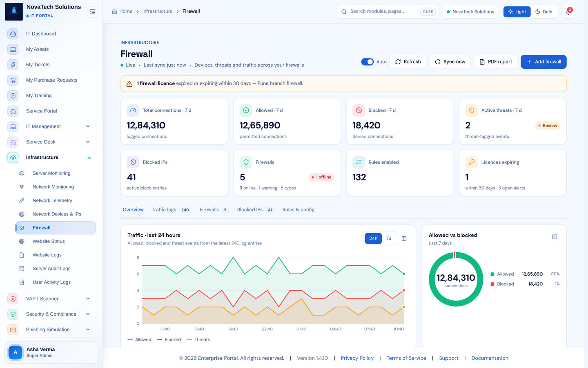Open Network Telemetry in the sidebar
Image resolution: width=588 pixels, height=368 pixels.
56,201
